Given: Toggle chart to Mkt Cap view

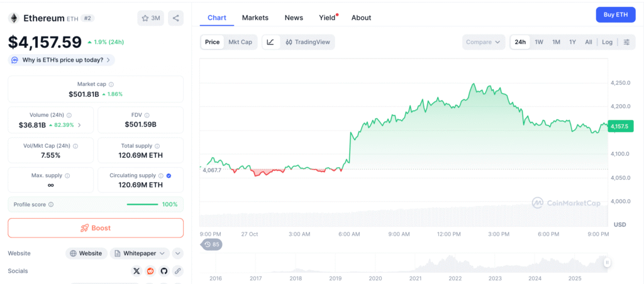Looking at the screenshot, I should click(240, 42).
